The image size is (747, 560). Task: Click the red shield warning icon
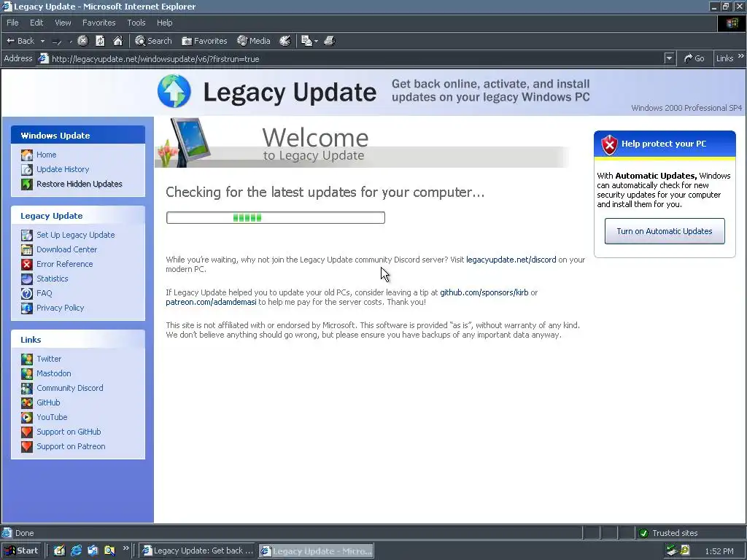point(609,145)
